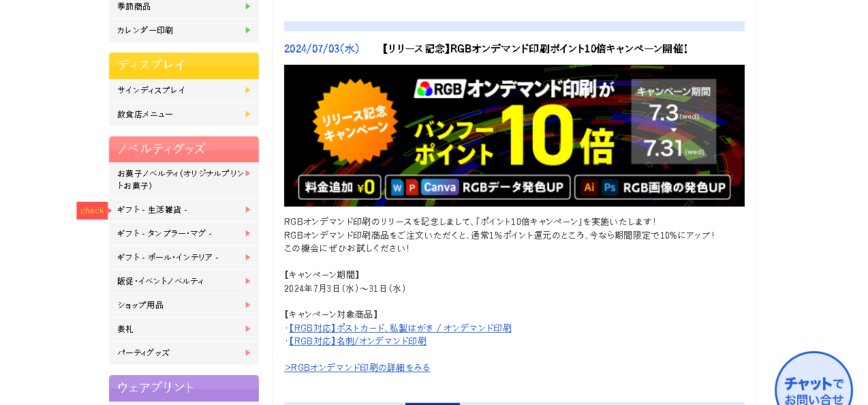Viewport: 868px width, 405px height.
Task: Open 【RGB対応】ポストカード、私製はがき / オンデマンド印刷 link
Action: [399, 328]
